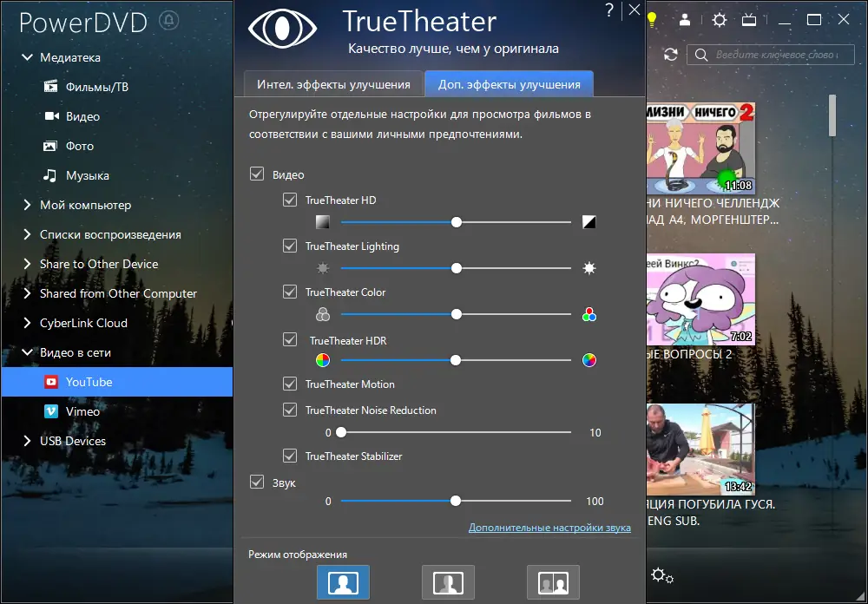
Task: Select the full enhancement display mode
Action: pyautogui.click(x=343, y=581)
